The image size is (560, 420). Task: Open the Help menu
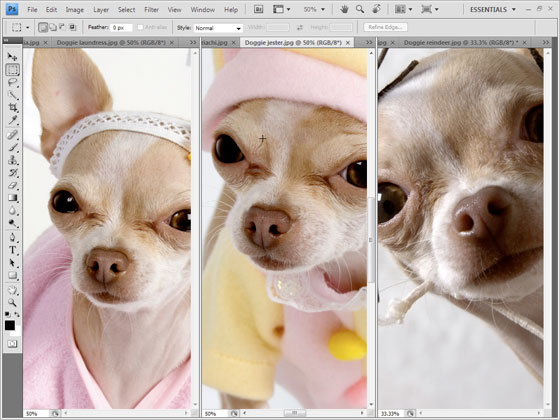point(231,10)
